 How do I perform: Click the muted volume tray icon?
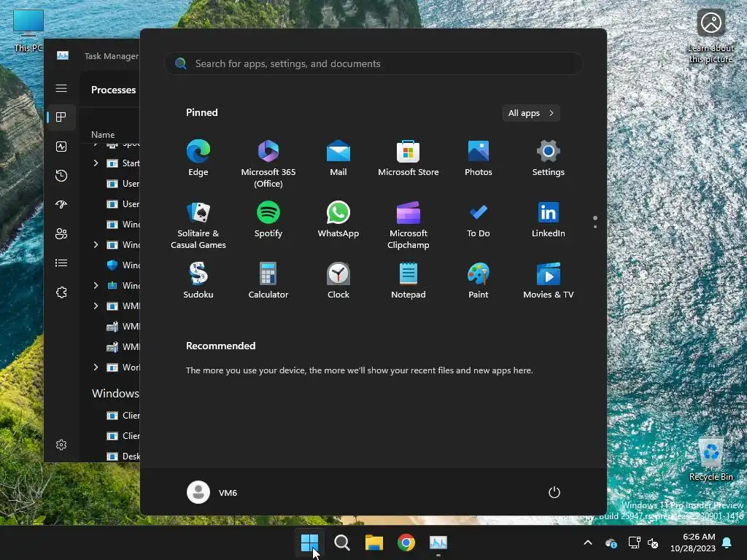pyautogui.click(x=653, y=542)
